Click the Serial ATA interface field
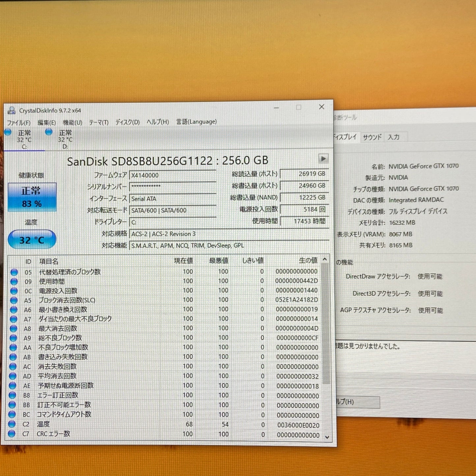The width and height of the screenshot is (476, 476). [173, 199]
